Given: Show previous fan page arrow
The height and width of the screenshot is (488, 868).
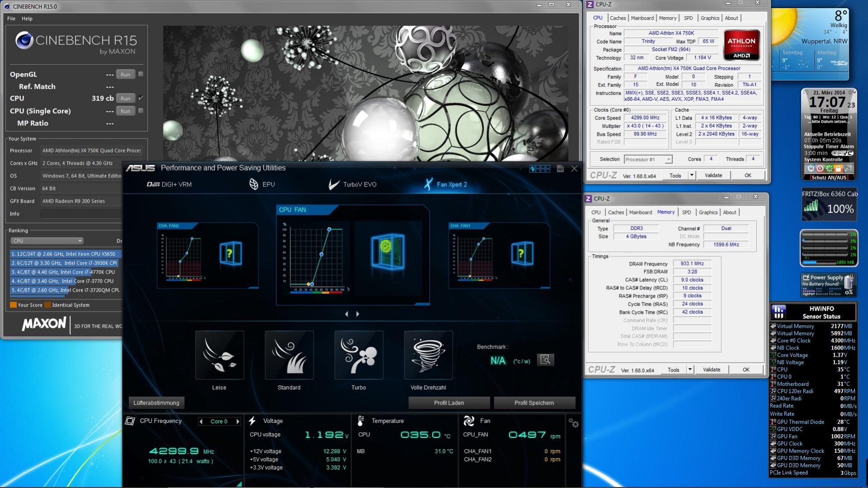Looking at the screenshot, I should click(347, 314).
